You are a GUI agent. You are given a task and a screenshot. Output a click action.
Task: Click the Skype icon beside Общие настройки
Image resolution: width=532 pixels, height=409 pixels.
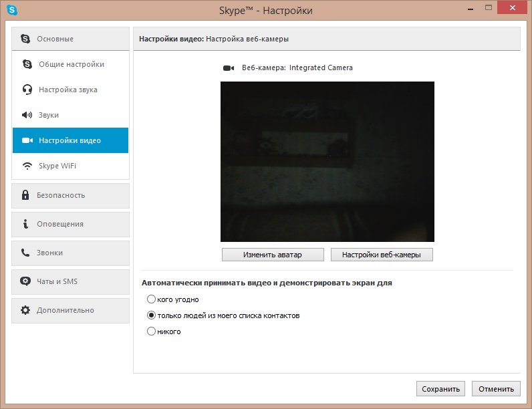coord(27,64)
